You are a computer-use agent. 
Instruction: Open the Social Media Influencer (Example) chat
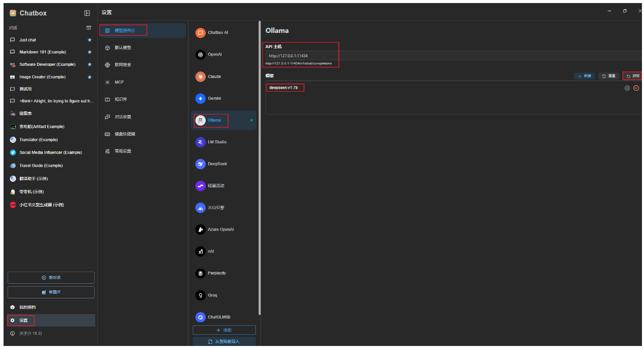pyautogui.click(x=51, y=152)
